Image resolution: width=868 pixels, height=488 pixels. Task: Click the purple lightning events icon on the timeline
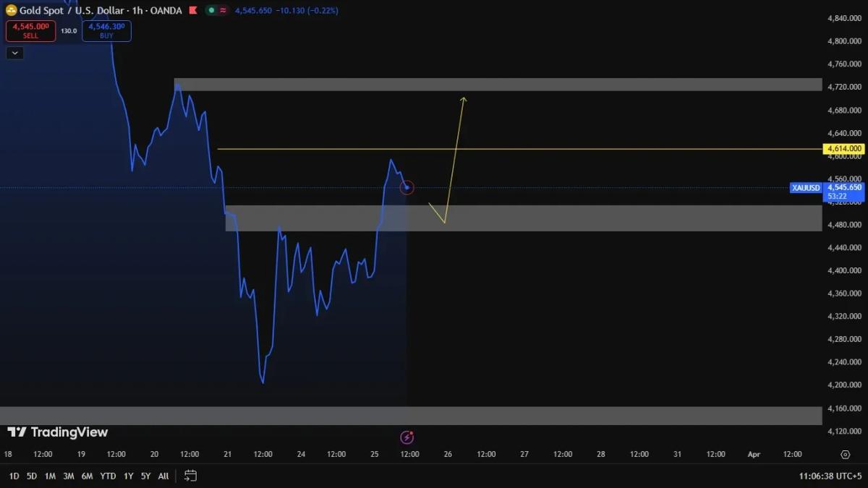pyautogui.click(x=407, y=436)
